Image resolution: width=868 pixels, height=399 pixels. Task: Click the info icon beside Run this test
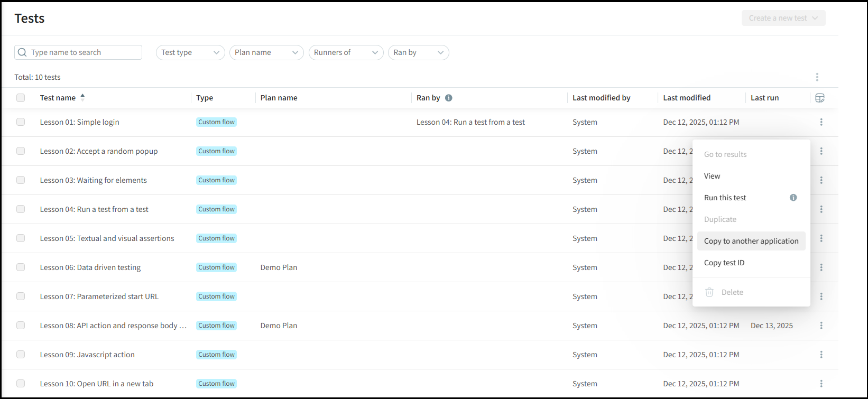click(x=793, y=198)
